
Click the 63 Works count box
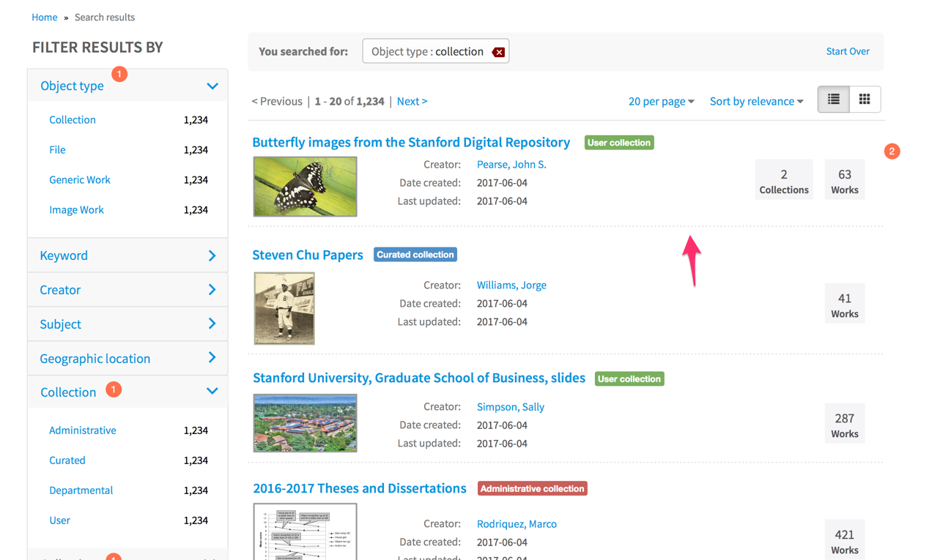845,179
